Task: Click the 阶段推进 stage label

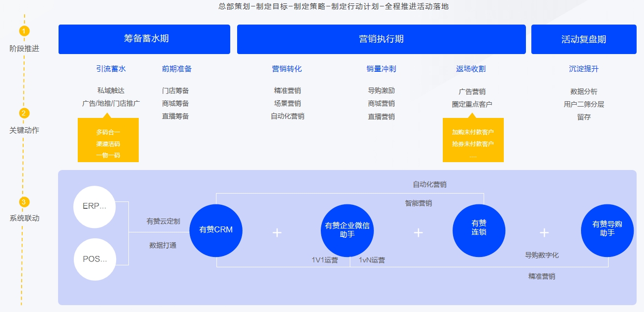Action: (24, 49)
